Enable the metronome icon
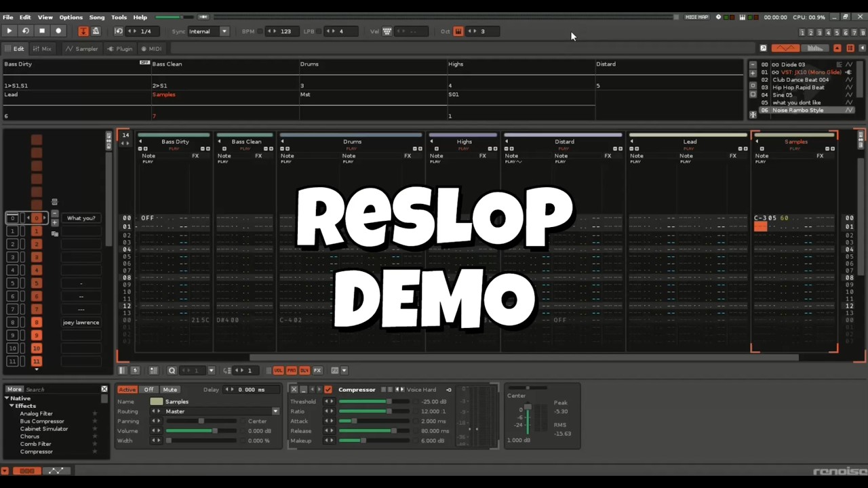The width and height of the screenshot is (868, 488). 96,31
